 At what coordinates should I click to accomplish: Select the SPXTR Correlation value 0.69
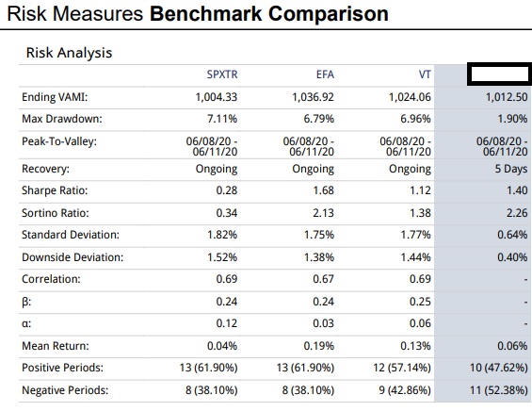(227, 279)
